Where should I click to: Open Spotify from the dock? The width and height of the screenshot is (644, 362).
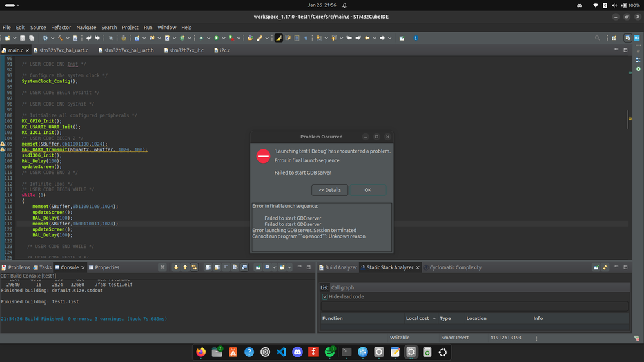[x=329, y=352]
